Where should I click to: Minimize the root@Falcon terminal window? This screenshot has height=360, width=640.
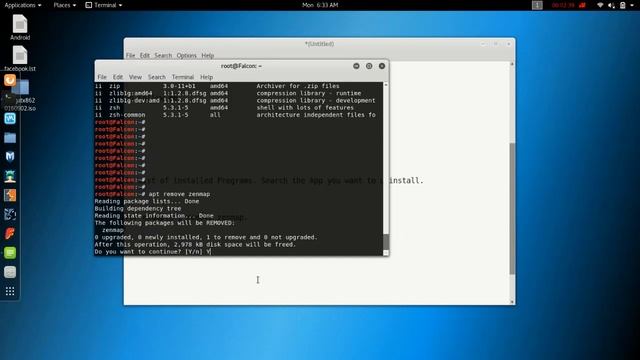coord(356,66)
